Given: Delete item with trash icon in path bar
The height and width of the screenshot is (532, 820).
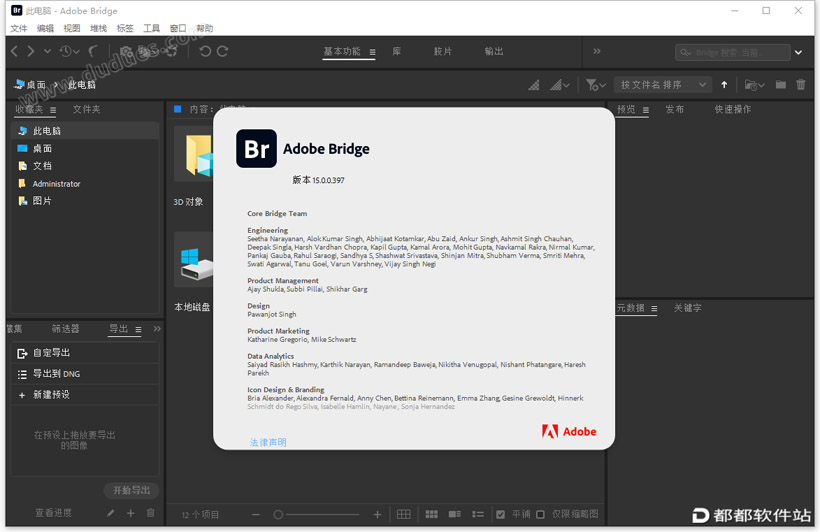Looking at the screenshot, I should [x=801, y=85].
